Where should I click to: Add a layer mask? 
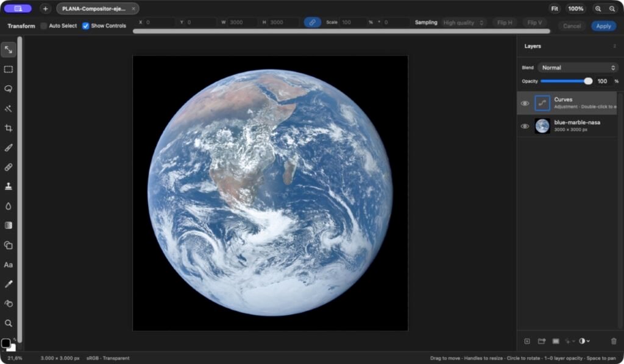tap(556, 341)
